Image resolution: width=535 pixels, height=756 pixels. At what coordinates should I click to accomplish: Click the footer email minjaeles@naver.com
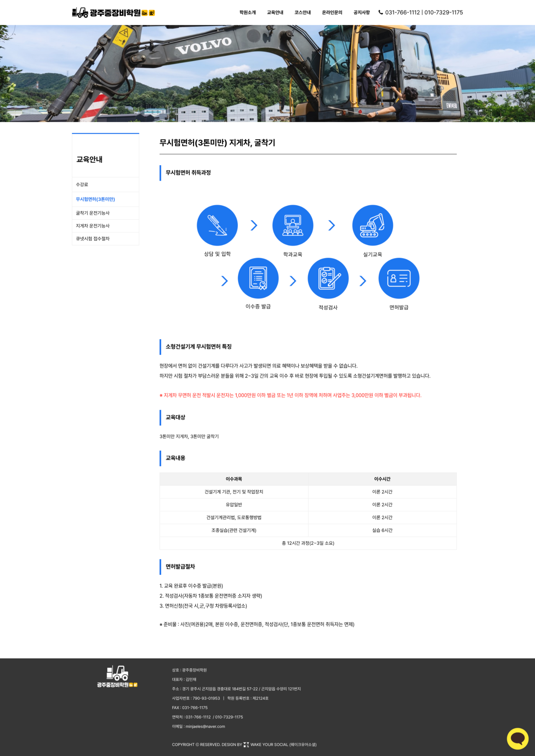(x=205, y=727)
